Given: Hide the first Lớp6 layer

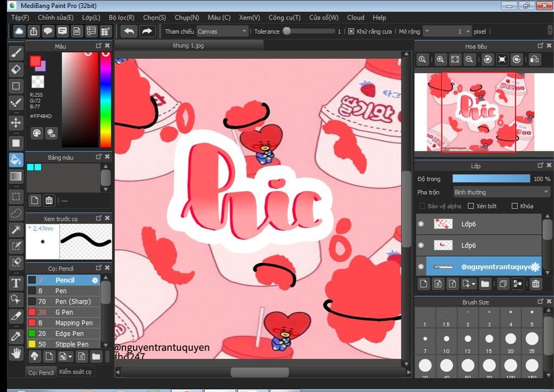Looking at the screenshot, I should (421, 224).
